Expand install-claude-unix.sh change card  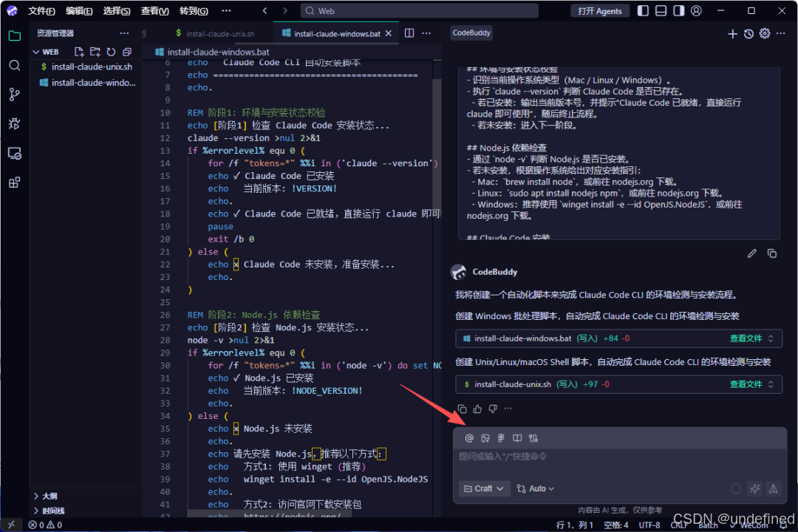click(771, 384)
